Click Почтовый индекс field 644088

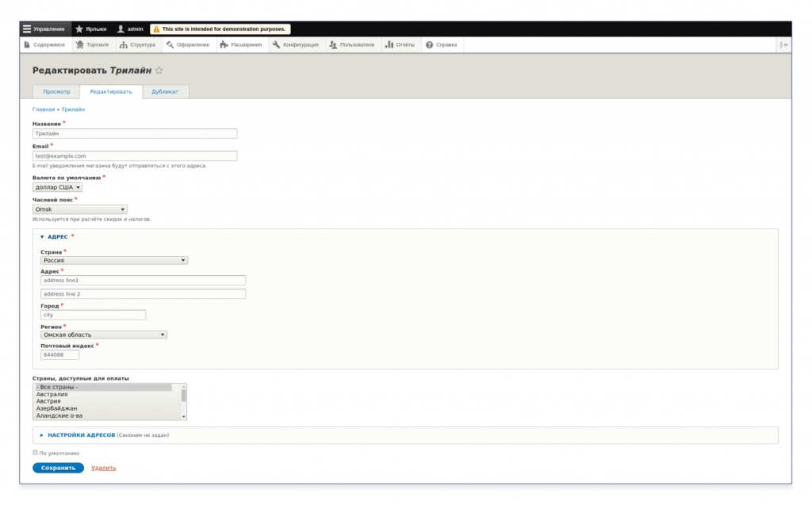pos(59,355)
